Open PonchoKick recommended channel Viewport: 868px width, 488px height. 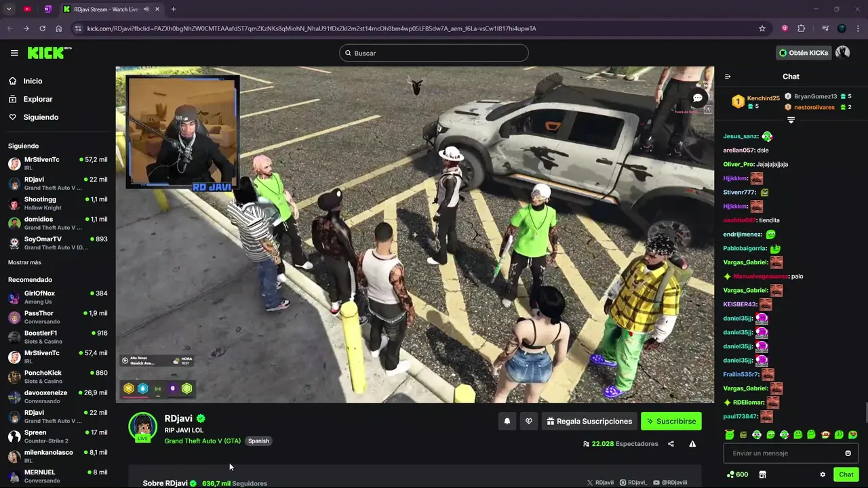pos(58,377)
